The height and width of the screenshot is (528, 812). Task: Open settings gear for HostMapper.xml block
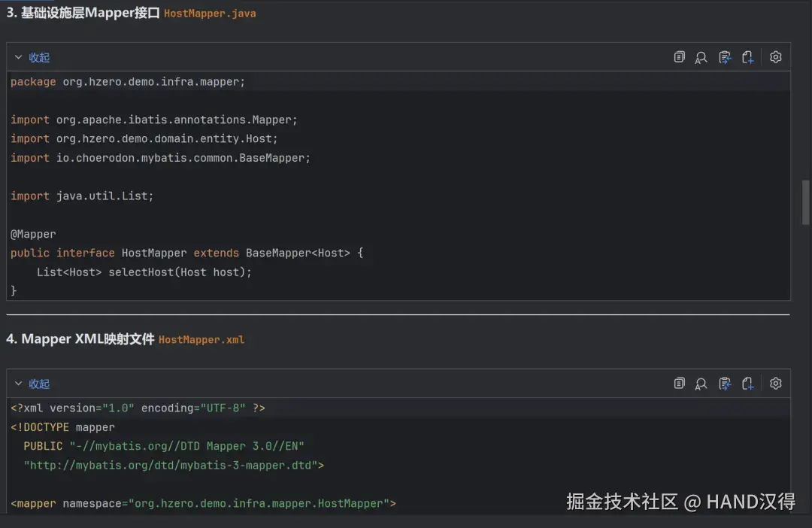coord(776,384)
